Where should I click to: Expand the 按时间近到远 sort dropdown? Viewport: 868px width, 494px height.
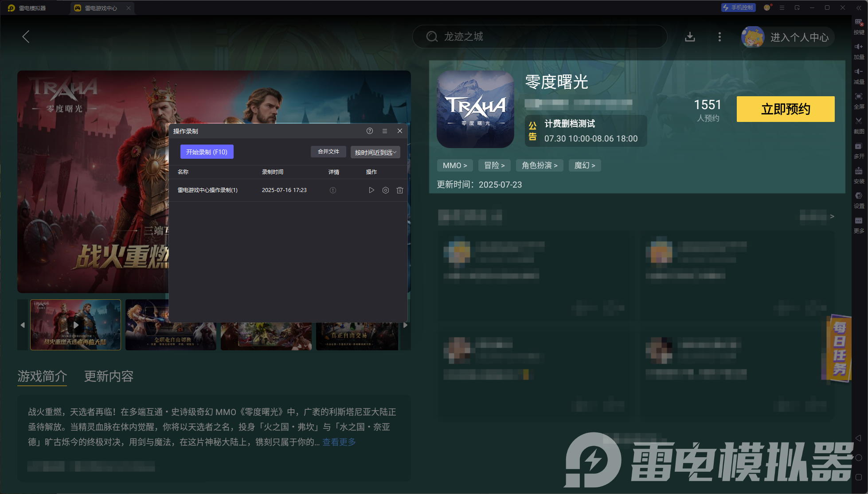tap(375, 152)
